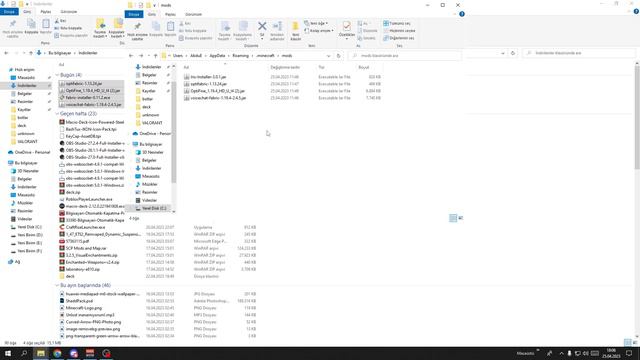
Task: Open Görünüm tab in mods window
Action: coord(193,14)
